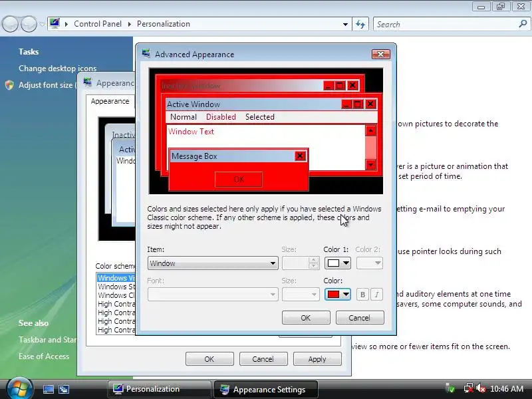Screen dimensions: 532x399
Task: Switch to Personalization taskbar button
Action: [160, 389]
